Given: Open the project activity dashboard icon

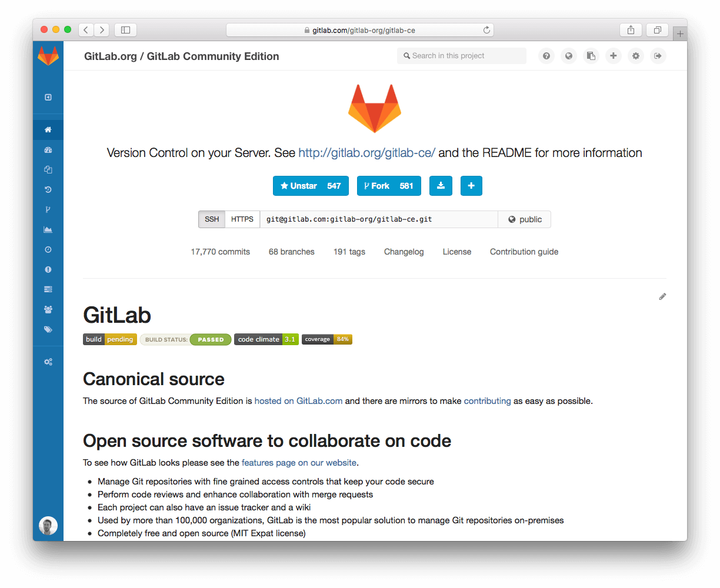Looking at the screenshot, I should pos(48,150).
